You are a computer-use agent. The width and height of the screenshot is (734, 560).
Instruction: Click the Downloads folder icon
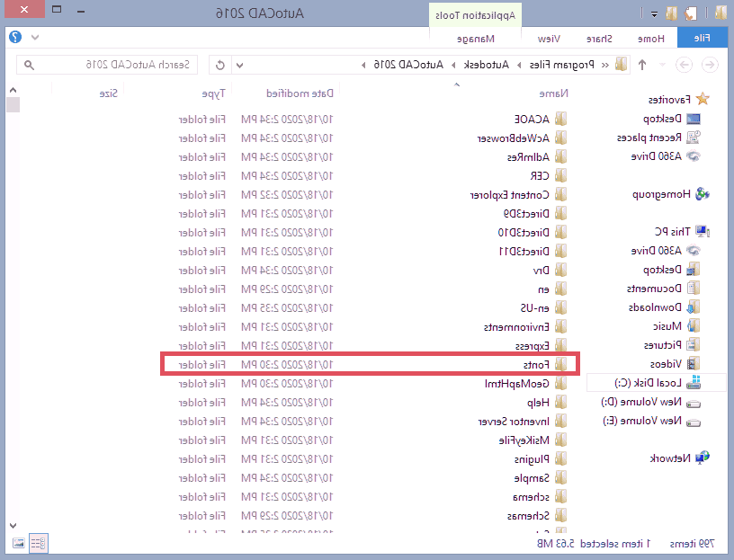[694, 307]
